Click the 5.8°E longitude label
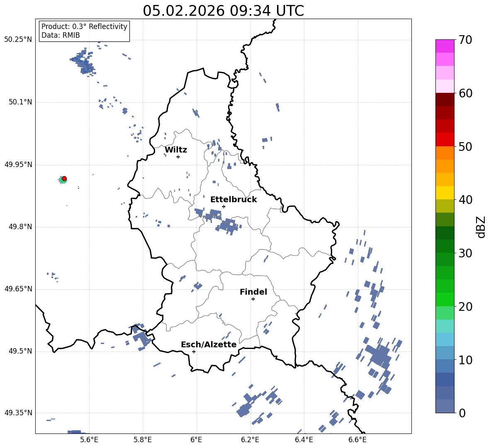This screenshot has height=448, width=491. pyautogui.click(x=143, y=440)
